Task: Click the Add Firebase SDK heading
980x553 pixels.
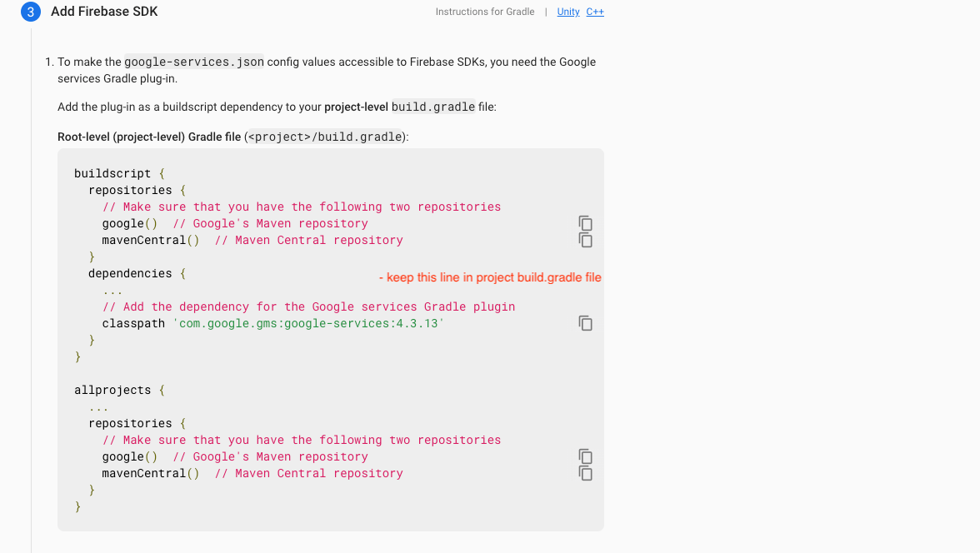Action: pos(104,12)
